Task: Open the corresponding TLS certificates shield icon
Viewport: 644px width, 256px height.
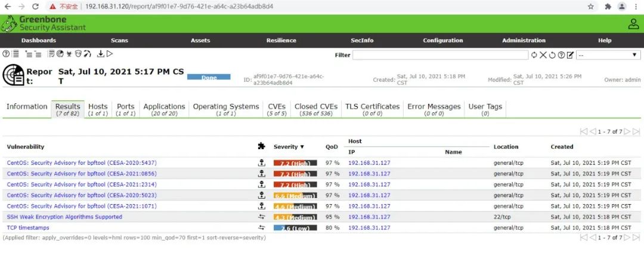Action: click(78, 54)
